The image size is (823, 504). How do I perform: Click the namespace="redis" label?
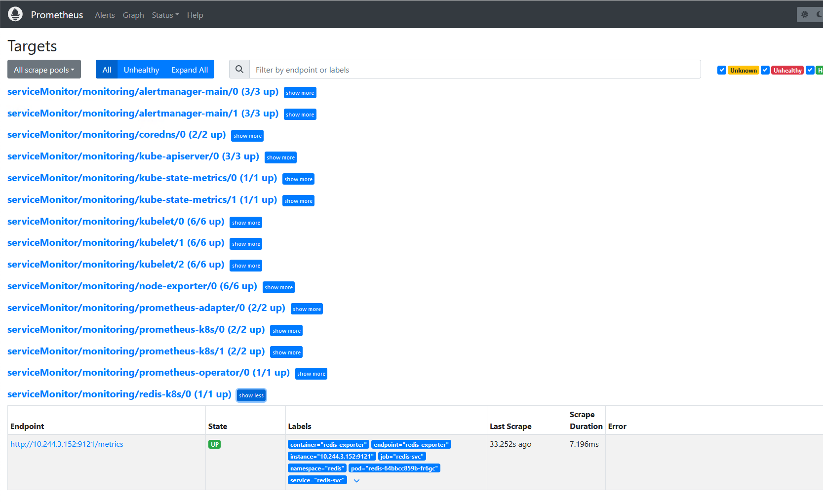[x=317, y=468]
